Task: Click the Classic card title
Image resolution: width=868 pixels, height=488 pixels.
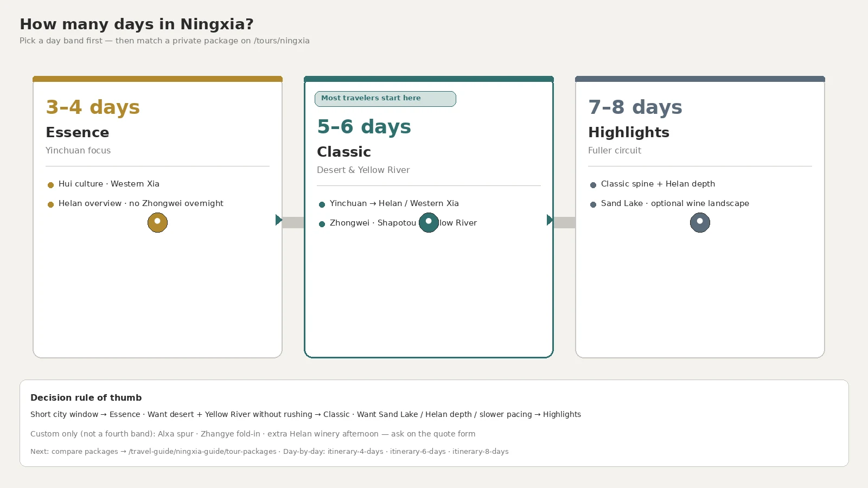Action: point(344,152)
